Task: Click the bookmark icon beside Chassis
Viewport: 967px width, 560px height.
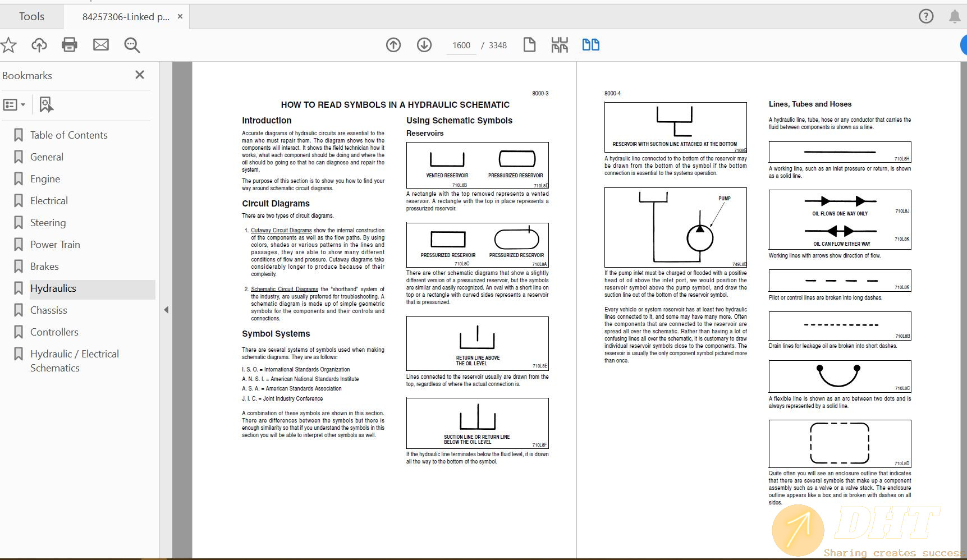Action: tap(19, 310)
